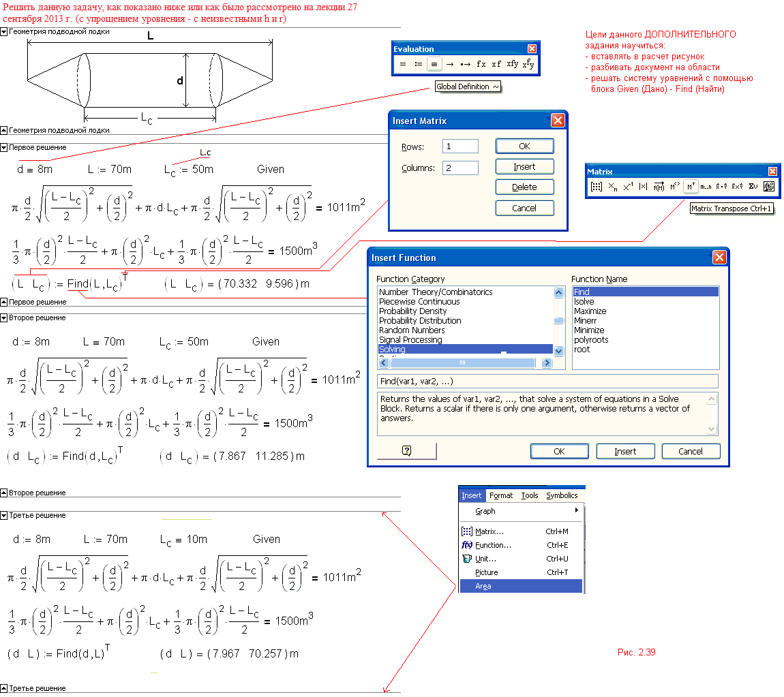The height and width of the screenshot is (697, 784).
Task: Choose Function... from the Insert menu
Action: pos(520,545)
